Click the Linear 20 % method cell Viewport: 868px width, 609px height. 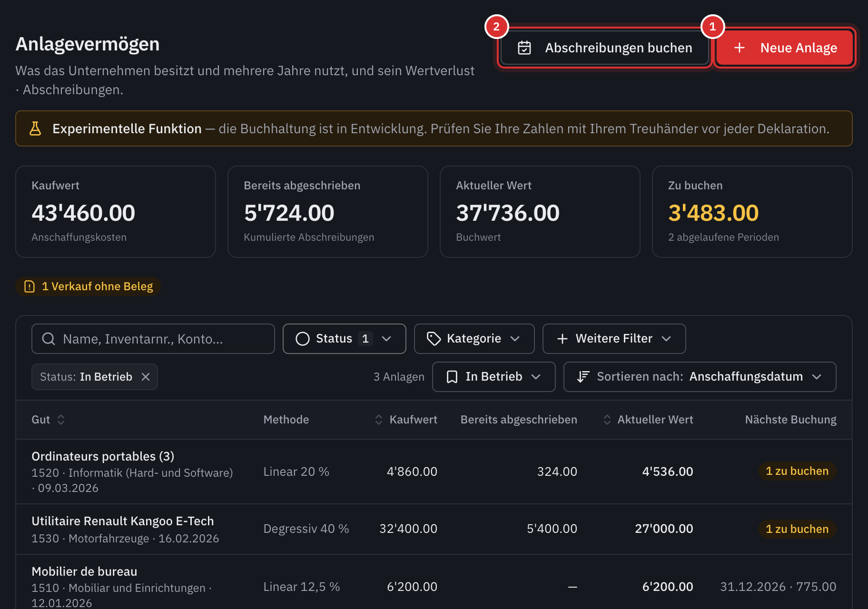[296, 471]
